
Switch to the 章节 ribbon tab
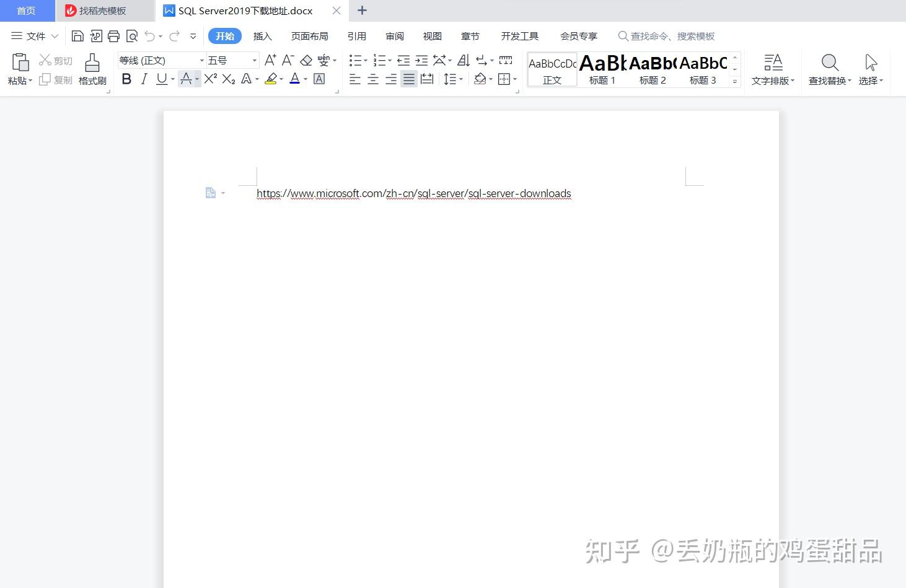click(470, 36)
